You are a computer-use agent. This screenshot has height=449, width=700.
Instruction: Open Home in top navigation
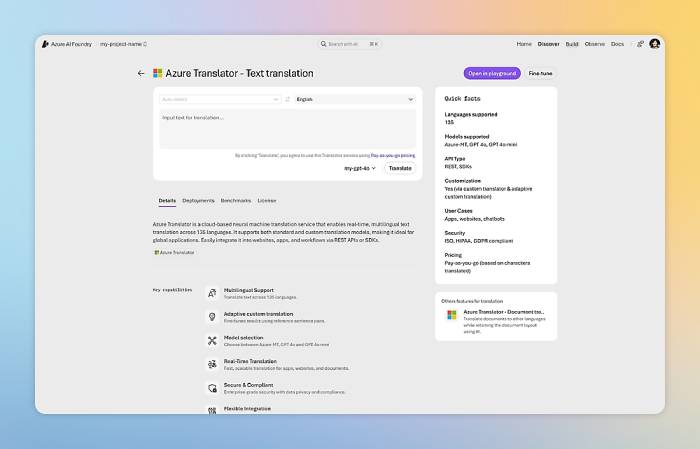524,44
